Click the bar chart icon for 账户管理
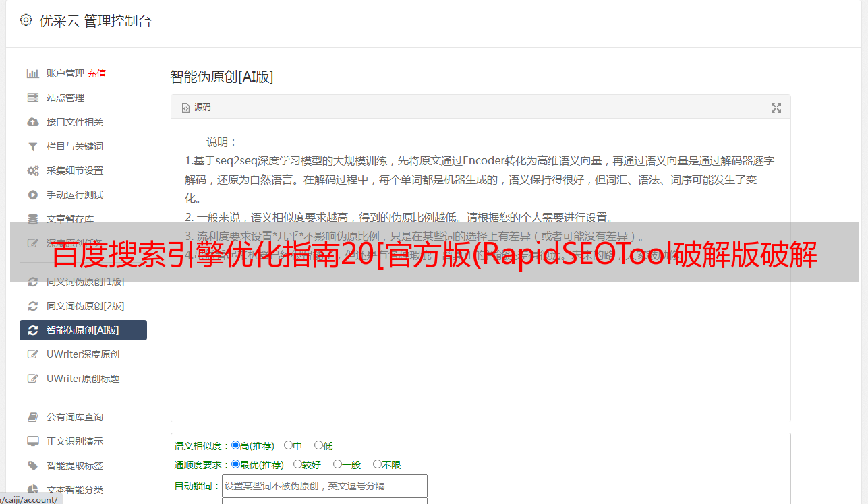The height and width of the screenshot is (504, 868). tap(32, 73)
